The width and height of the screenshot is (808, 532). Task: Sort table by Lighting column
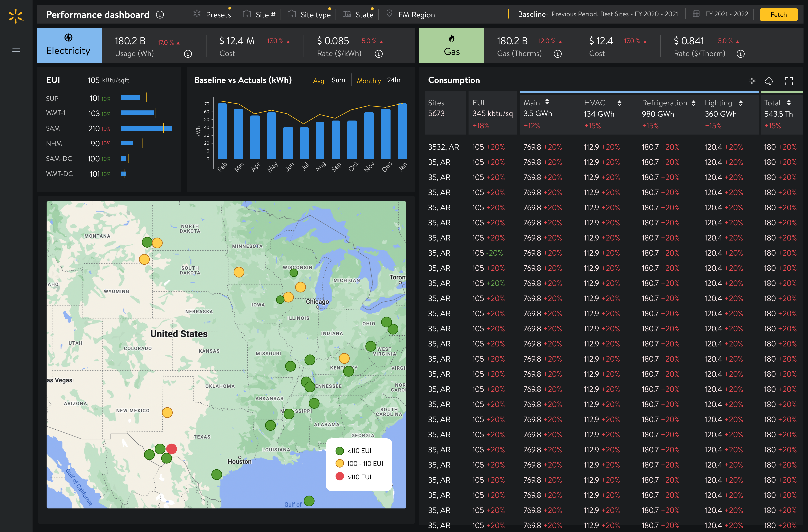pos(740,103)
